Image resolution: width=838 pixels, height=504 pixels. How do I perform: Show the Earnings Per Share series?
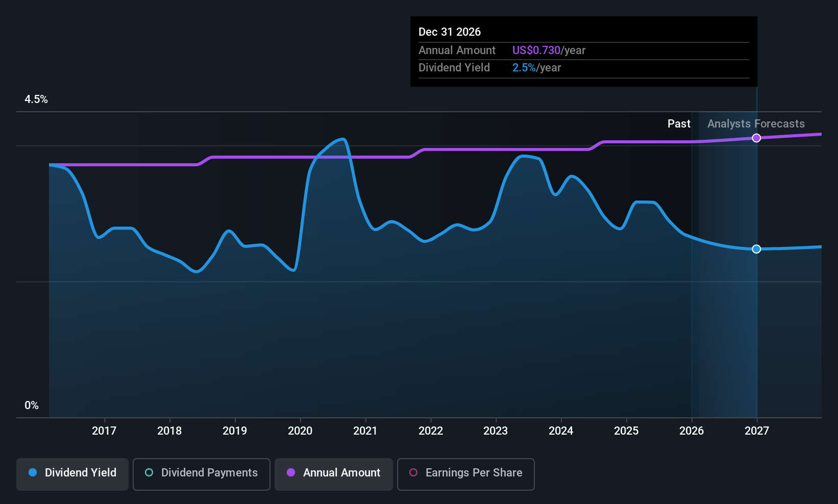[x=466, y=474]
